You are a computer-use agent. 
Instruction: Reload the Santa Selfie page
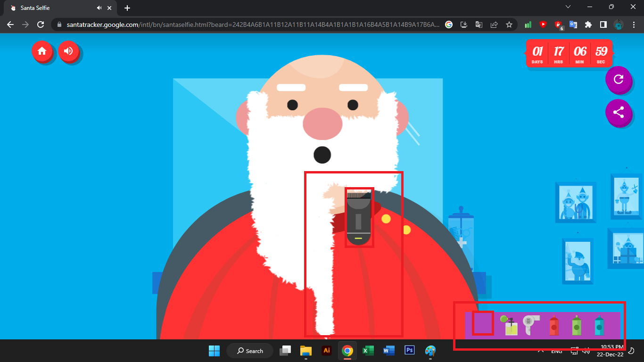click(x=41, y=25)
